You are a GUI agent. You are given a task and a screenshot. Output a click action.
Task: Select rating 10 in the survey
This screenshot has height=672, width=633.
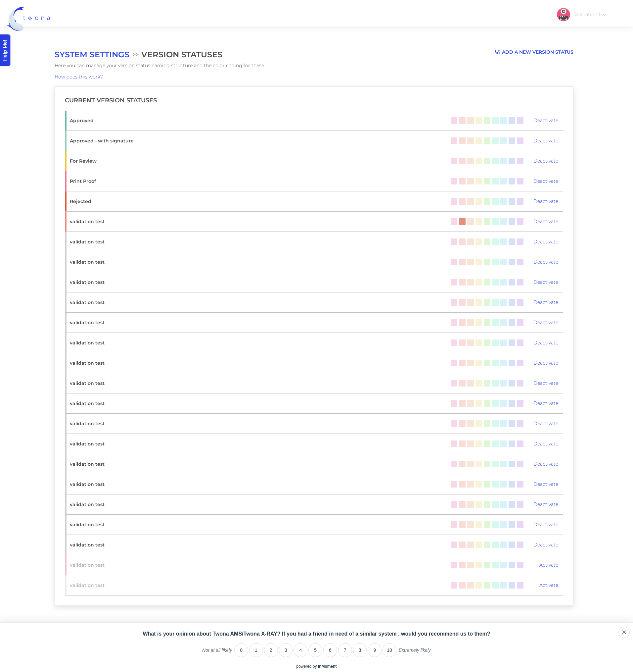[x=389, y=650]
